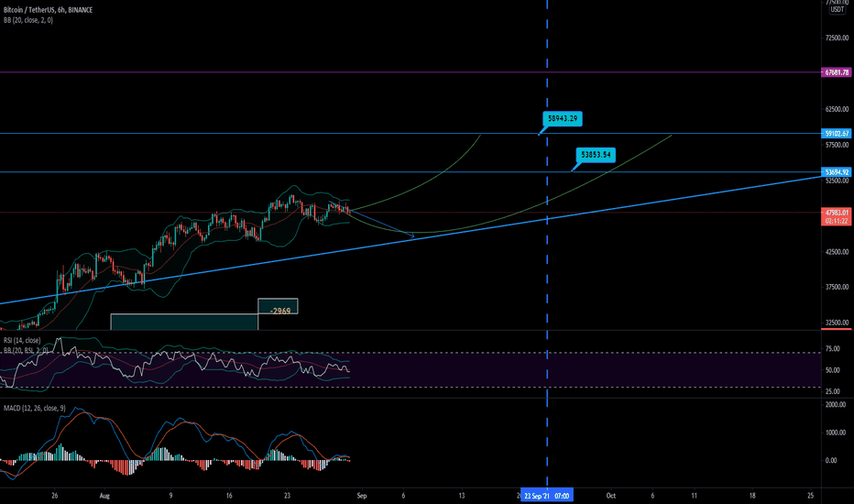Select the blue 53694.92 price label
The width and height of the screenshot is (854, 504).
[837, 172]
